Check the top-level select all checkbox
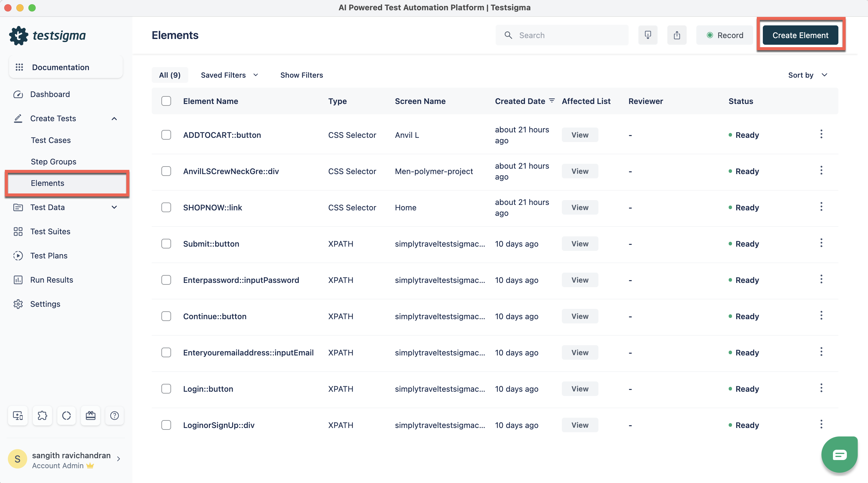Image resolution: width=868 pixels, height=483 pixels. point(167,101)
